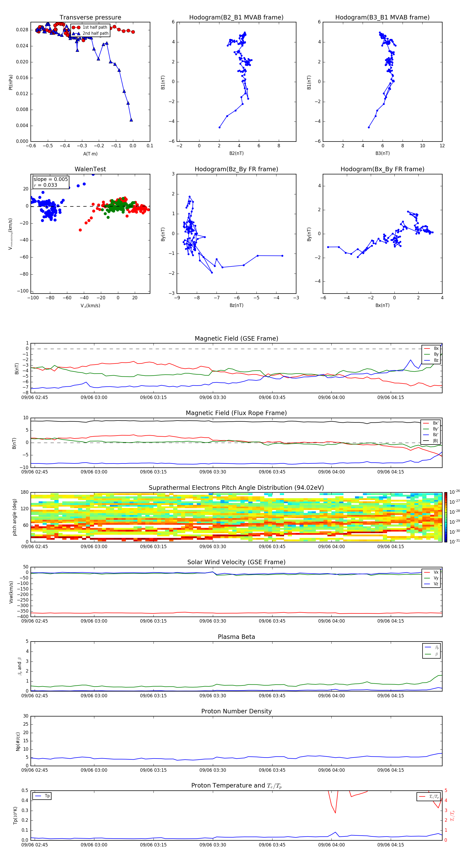Click the 'r = 0.033' annotation
The width and height of the screenshot is (473, 868).
click(x=45, y=185)
